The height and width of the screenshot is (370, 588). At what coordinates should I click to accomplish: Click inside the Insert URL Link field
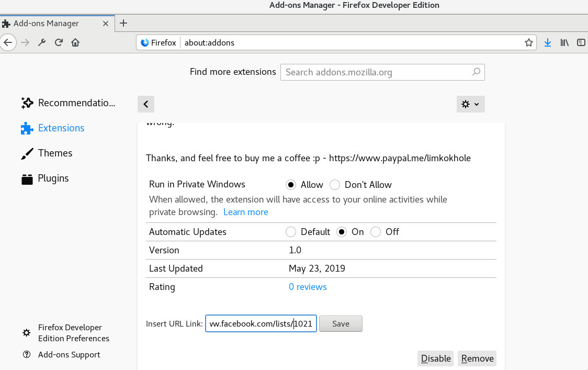click(x=261, y=323)
